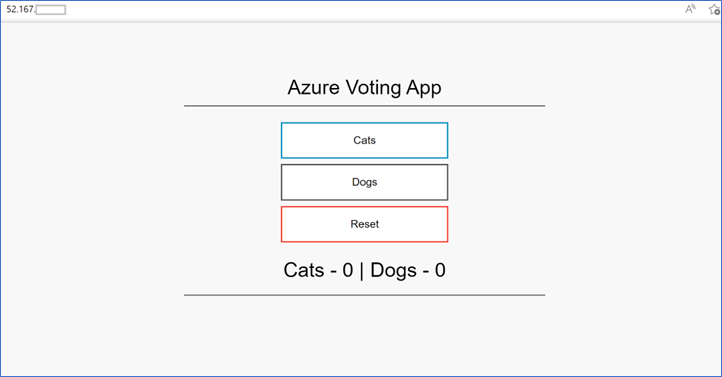Click the Read aloud icon in address bar
Screen dimensions: 722x377
[690, 9]
